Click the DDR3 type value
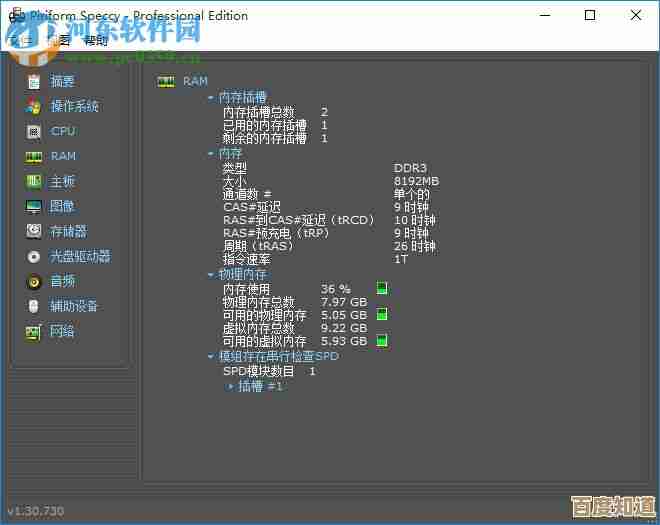Image resolution: width=660 pixels, height=525 pixels. click(x=410, y=168)
